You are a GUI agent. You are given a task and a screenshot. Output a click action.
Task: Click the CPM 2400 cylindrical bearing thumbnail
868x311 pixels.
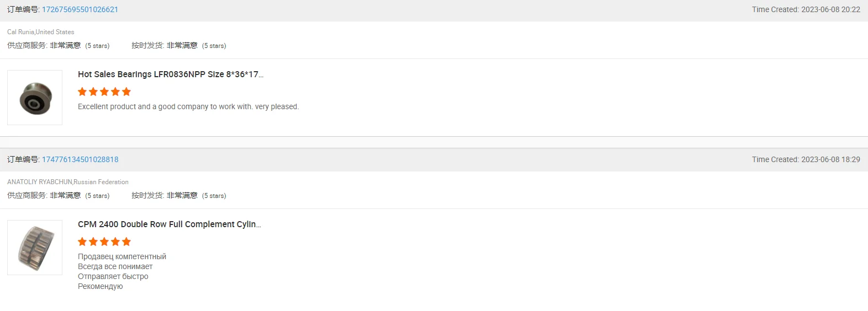tap(35, 248)
